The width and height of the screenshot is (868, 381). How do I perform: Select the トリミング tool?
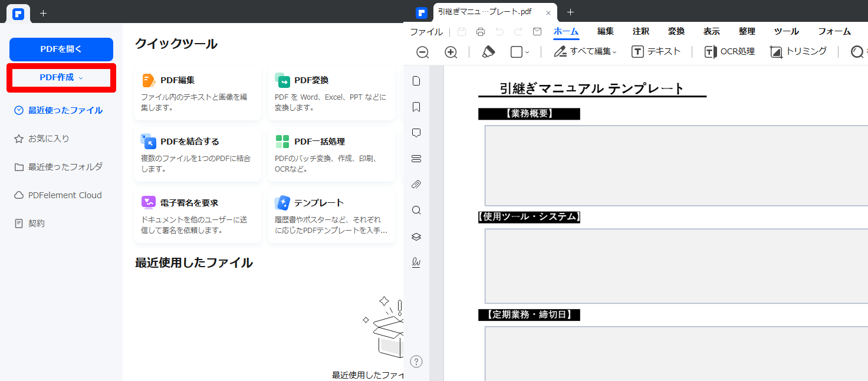[x=798, y=52]
